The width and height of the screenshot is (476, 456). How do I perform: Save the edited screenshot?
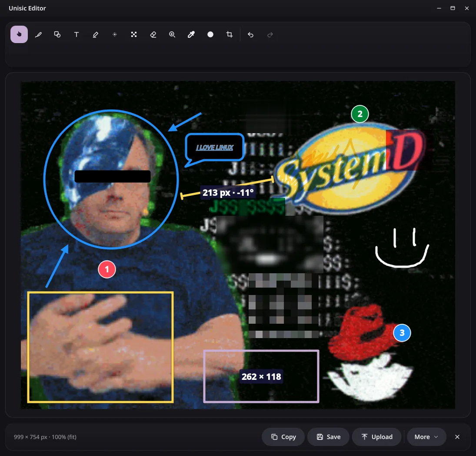click(329, 437)
